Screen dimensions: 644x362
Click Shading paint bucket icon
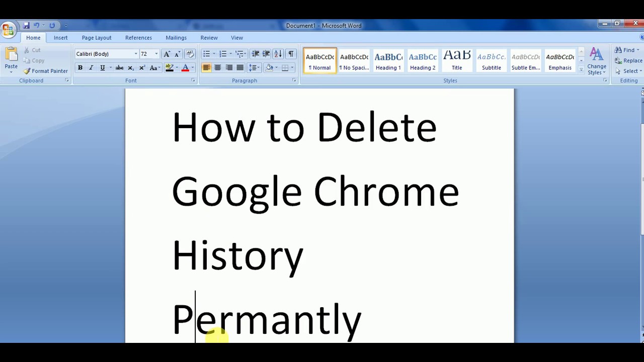[269, 68]
